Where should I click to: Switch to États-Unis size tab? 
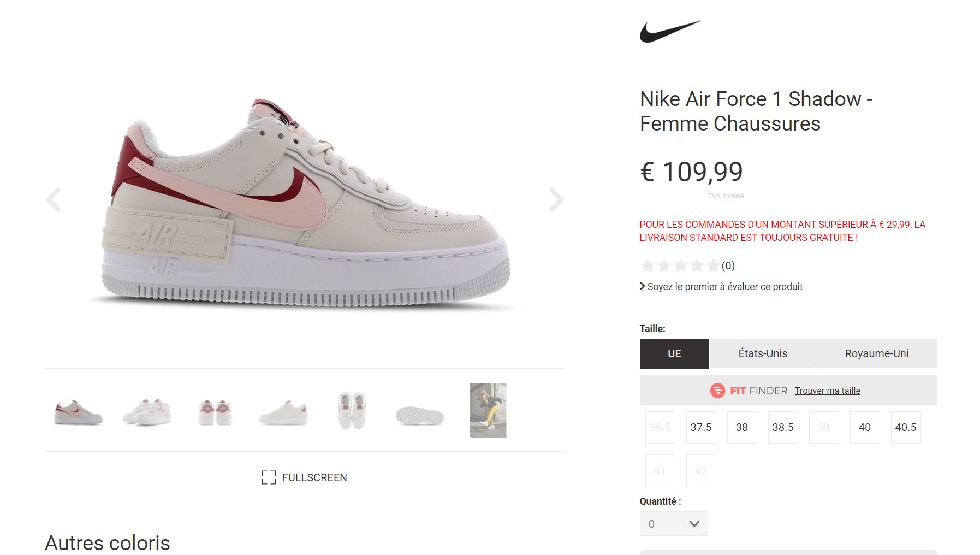click(763, 353)
